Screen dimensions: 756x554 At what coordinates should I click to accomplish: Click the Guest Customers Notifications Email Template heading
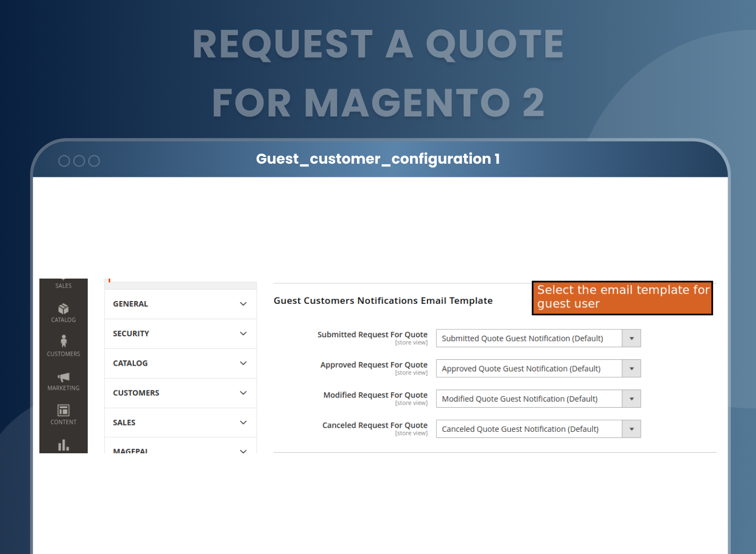coord(383,301)
